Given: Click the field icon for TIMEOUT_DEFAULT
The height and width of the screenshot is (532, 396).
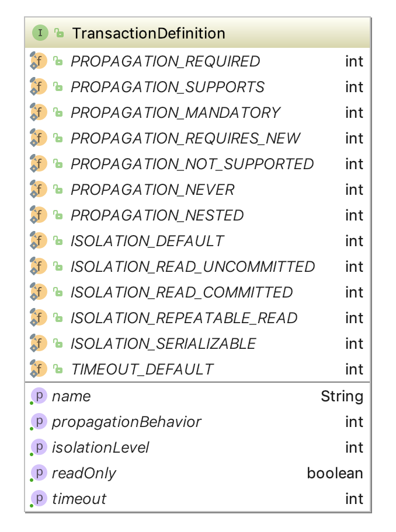Looking at the screenshot, I should click(x=38, y=369).
